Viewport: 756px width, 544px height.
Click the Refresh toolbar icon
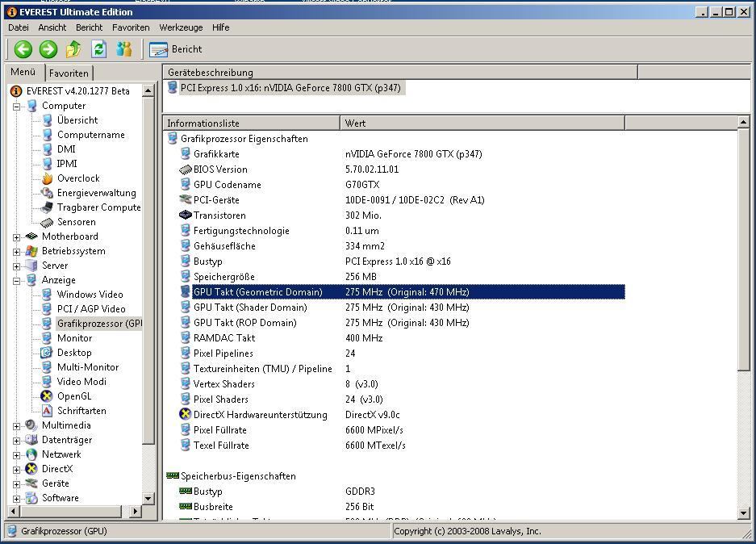(99, 48)
